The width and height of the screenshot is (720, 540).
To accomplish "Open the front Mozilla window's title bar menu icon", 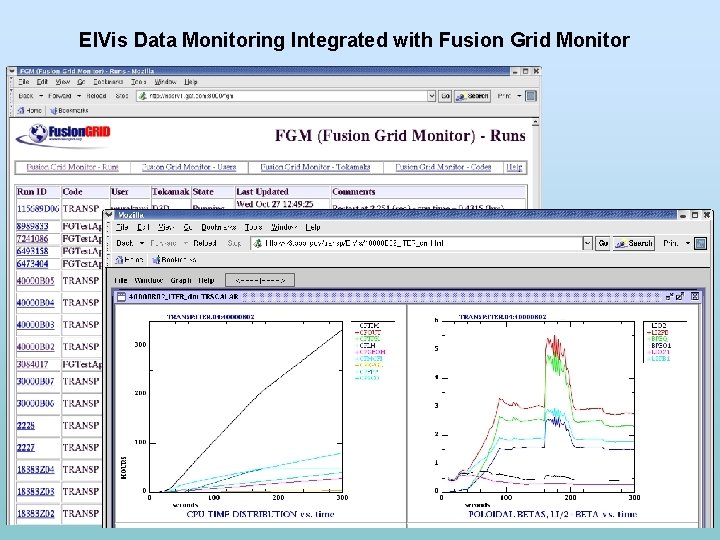I will pos(109,214).
